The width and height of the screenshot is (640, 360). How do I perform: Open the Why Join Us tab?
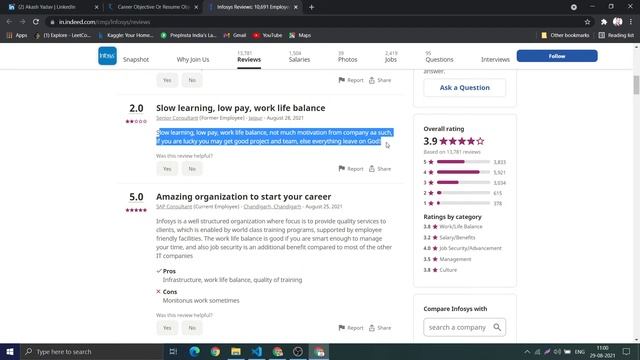point(193,60)
